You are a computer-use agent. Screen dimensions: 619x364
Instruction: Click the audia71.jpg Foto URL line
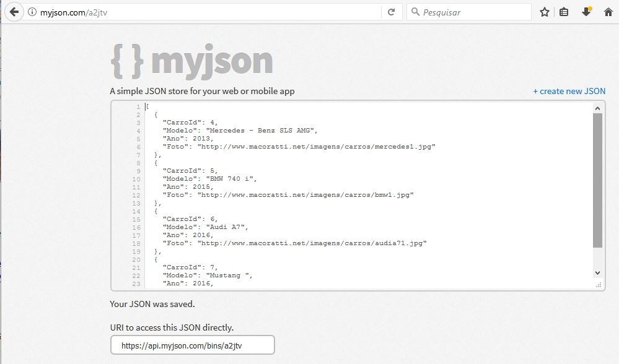point(294,243)
